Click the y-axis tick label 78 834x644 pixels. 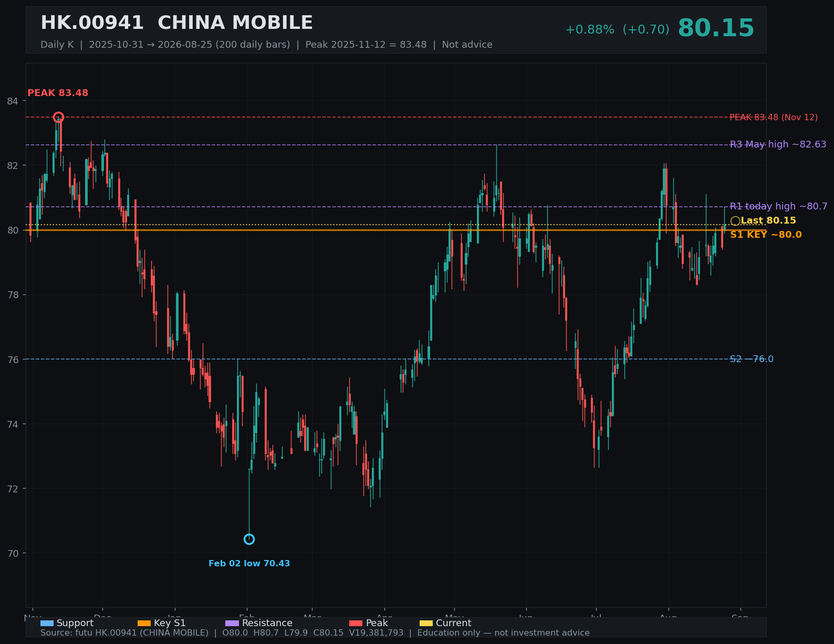click(13, 294)
